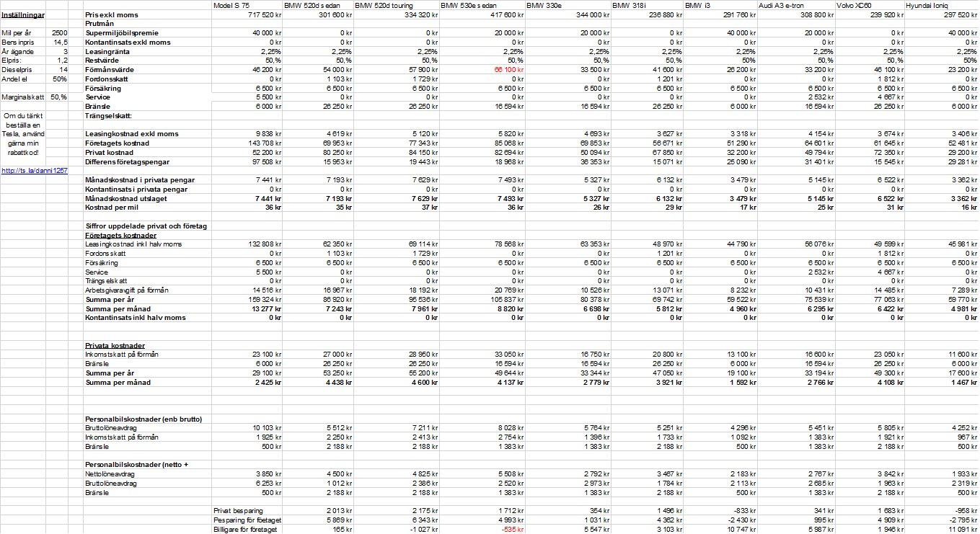
Task: Click the 'Privata kostnader' section heading
Action: click(x=115, y=346)
